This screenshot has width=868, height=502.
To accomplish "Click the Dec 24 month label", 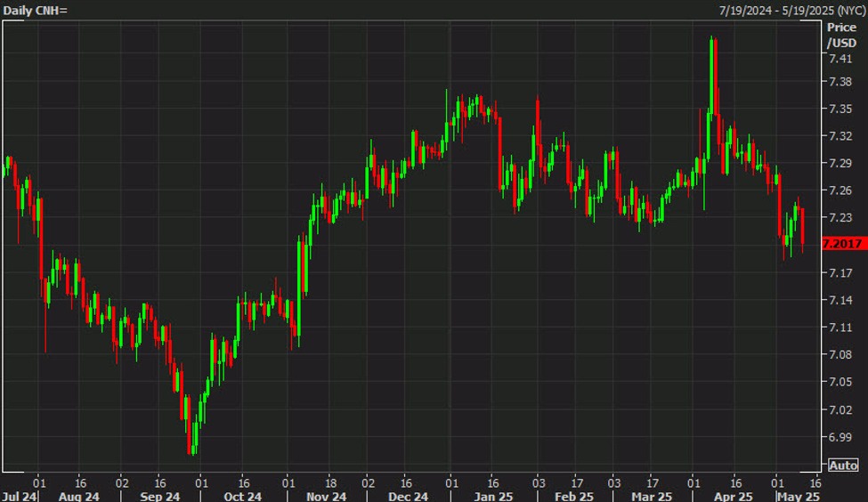I will pos(409,496).
